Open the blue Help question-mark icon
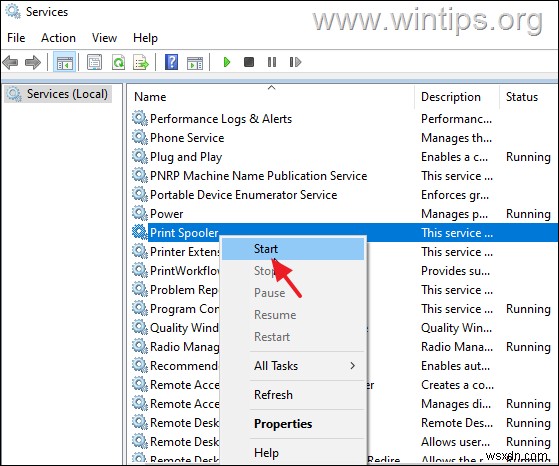This screenshot has height=466, width=559. (x=171, y=62)
